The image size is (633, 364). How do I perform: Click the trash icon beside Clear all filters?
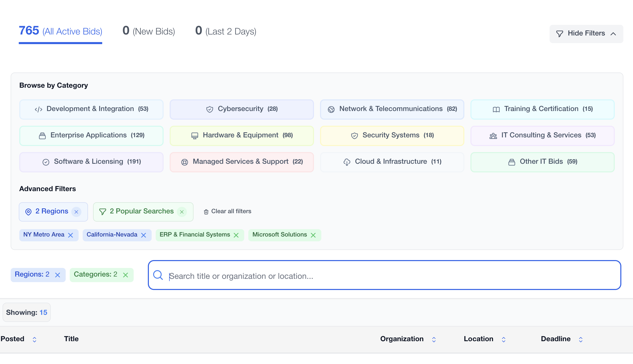pos(206,212)
